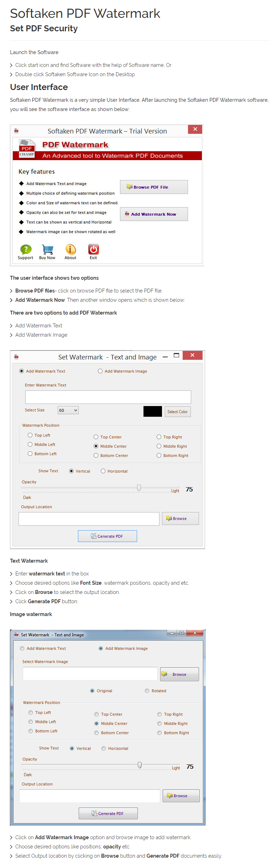This screenshot has width=272, height=868.
Task: Select Horizontal text in text watermark dialog
Action: [x=103, y=471]
